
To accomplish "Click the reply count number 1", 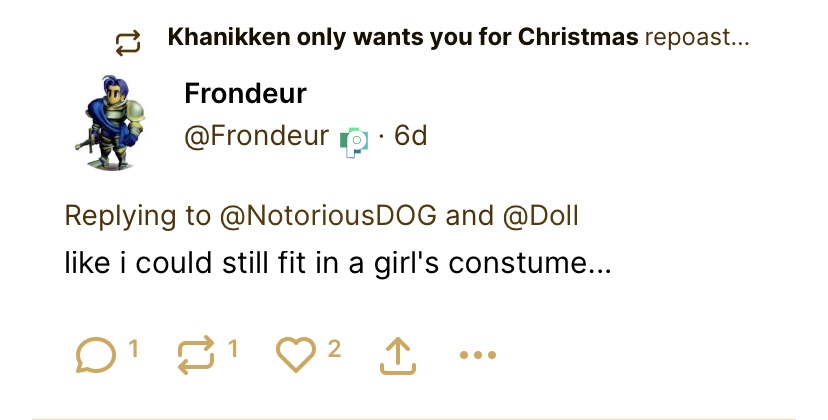I will pos(133,349).
